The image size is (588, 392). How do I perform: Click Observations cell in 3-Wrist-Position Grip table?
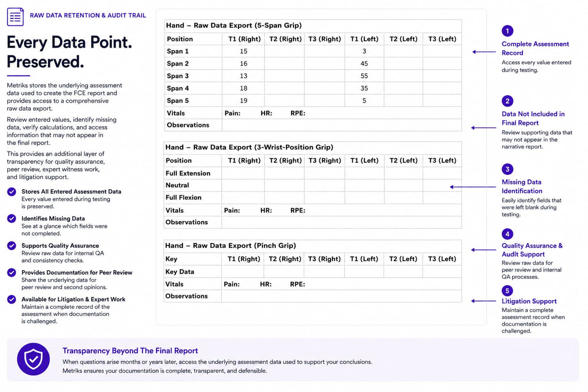342,222
